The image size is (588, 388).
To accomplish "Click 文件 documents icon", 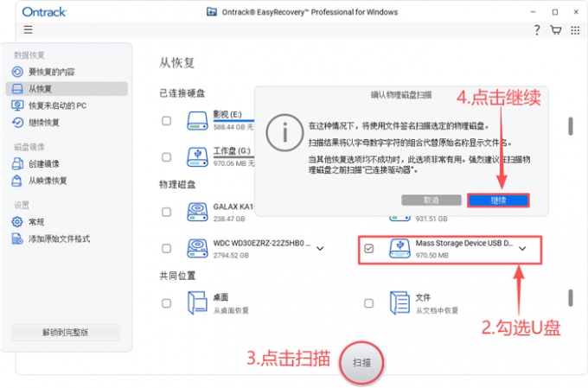I will [x=399, y=303].
